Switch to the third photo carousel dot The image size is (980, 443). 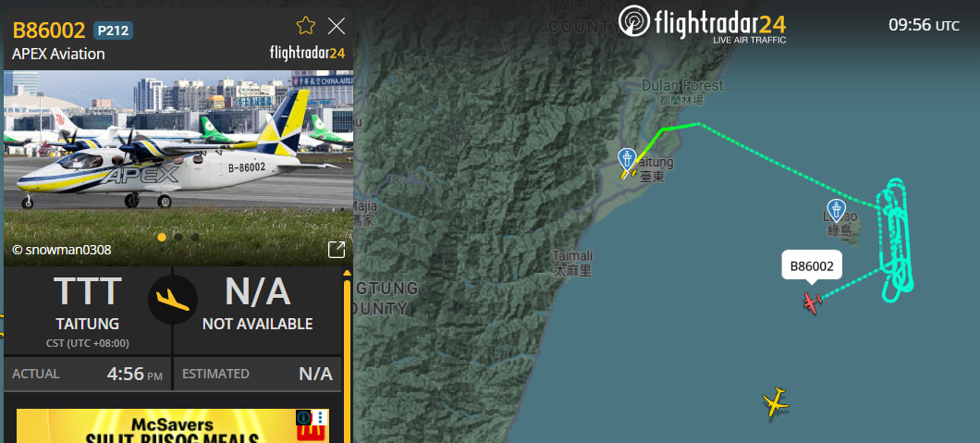click(x=195, y=238)
